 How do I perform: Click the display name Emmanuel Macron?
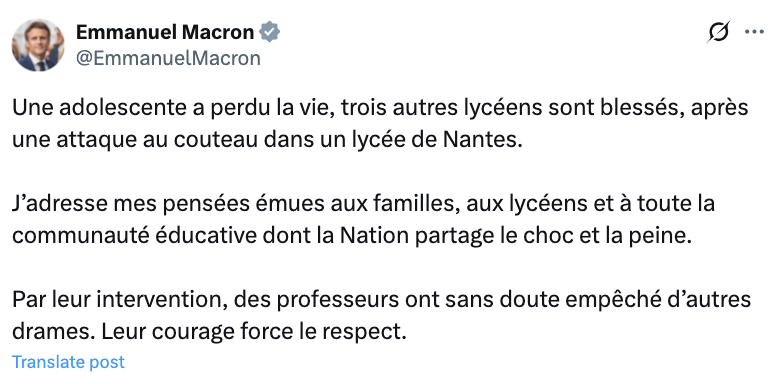[x=165, y=32]
